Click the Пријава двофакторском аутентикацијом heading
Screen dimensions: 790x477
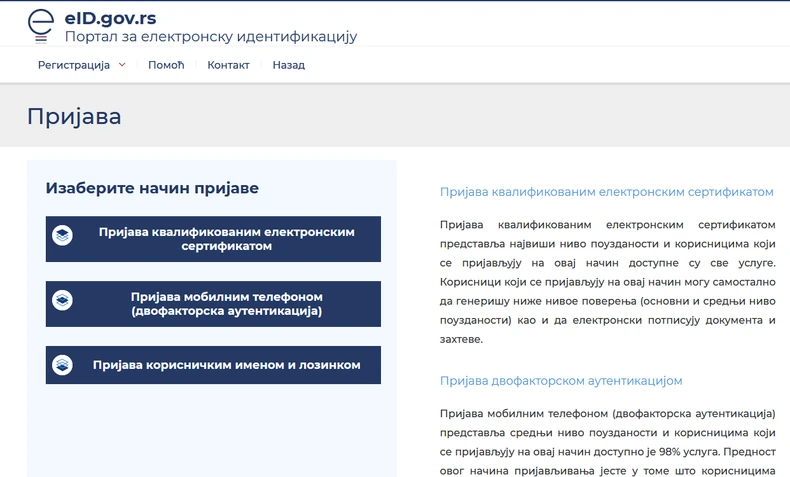pos(560,381)
